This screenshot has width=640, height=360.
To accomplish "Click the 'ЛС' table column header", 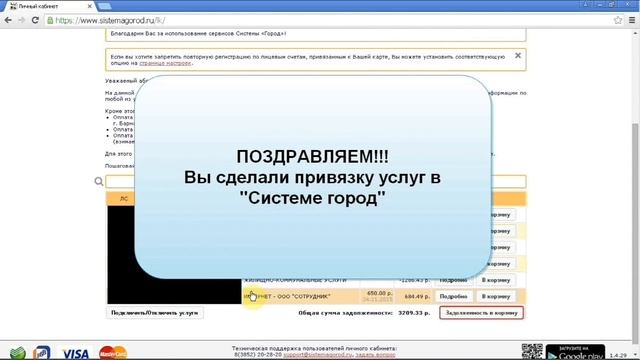I will (124, 199).
